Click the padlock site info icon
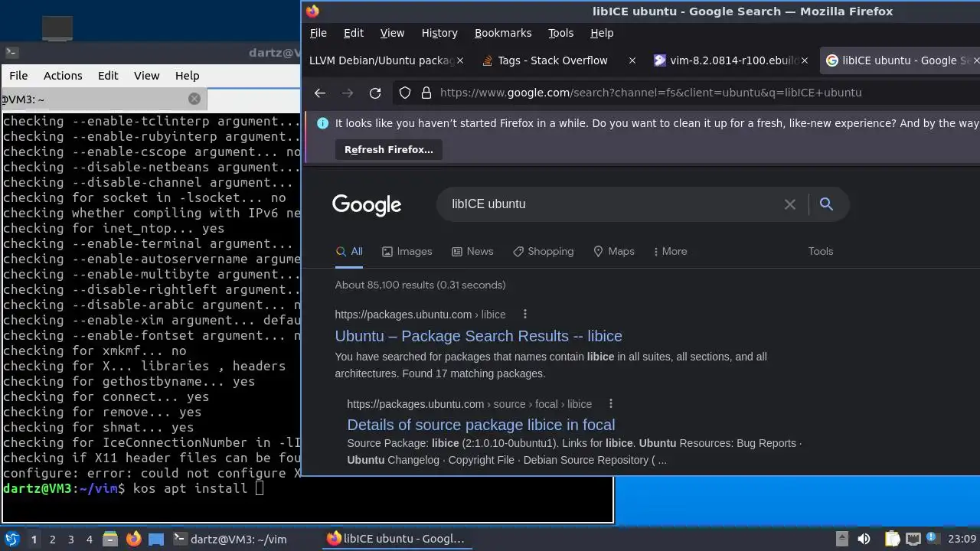The image size is (980, 551). (426, 93)
